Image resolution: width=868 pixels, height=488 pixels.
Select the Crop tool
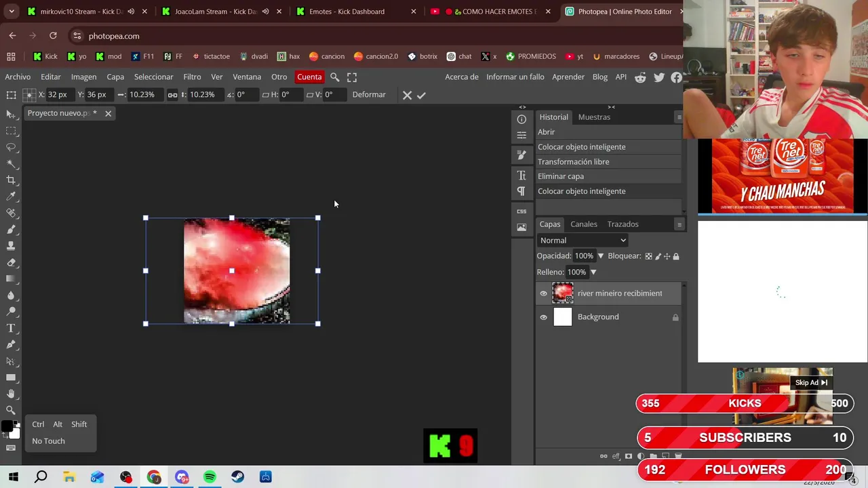(x=11, y=180)
